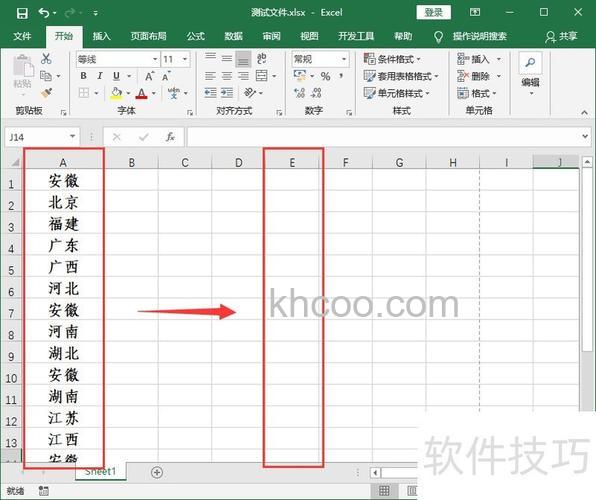The width and height of the screenshot is (596, 500).
Task: Click the insert function fx button
Action: coord(170,137)
